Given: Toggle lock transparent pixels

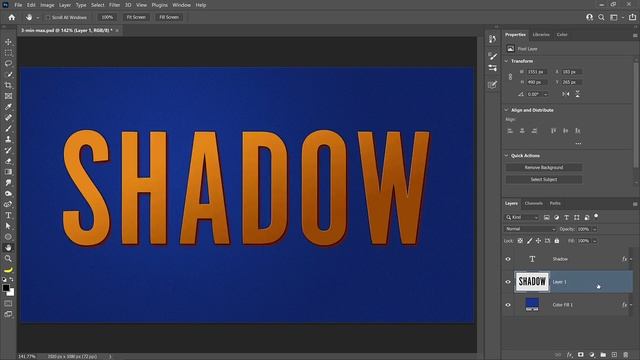Looking at the screenshot, I should click(520, 241).
